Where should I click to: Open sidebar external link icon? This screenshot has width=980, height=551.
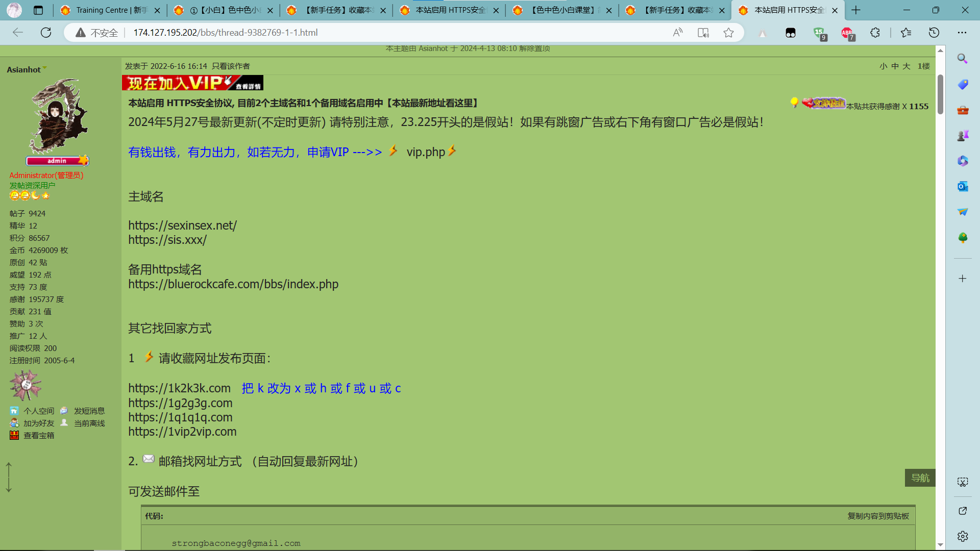[x=963, y=511]
